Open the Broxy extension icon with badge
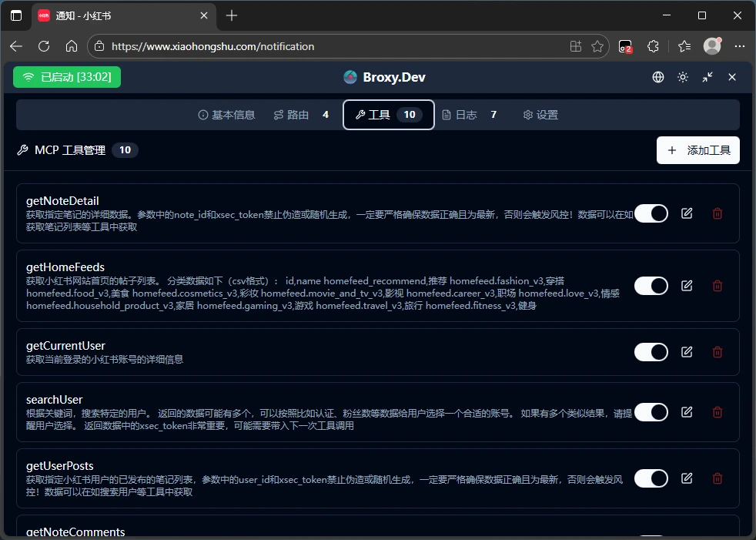 coord(625,46)
